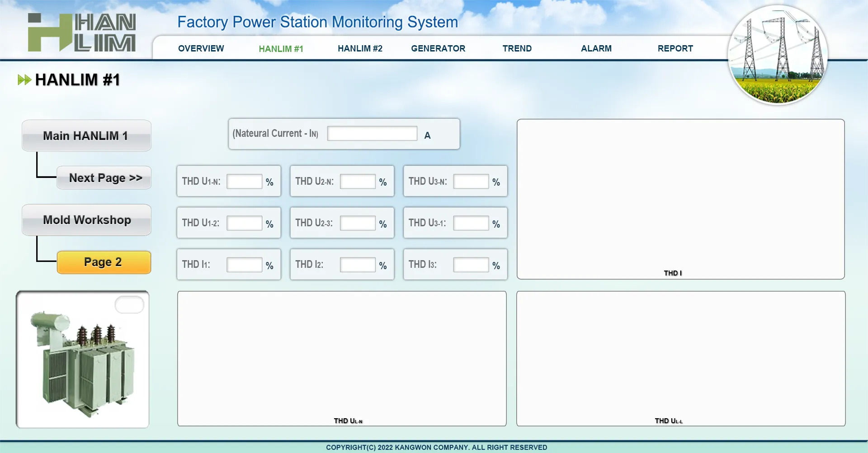This screenshot has width=868, height=453.
Task: Click the THD U2-3 value field
Action: [x=358, y=223]
